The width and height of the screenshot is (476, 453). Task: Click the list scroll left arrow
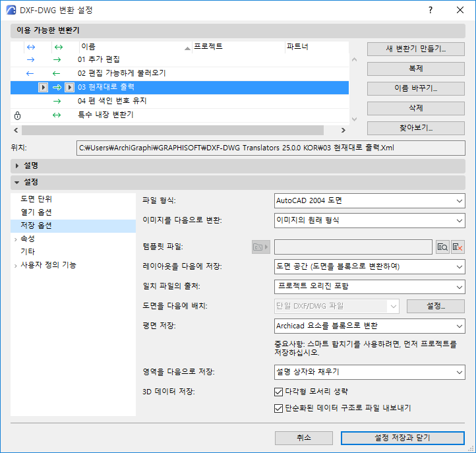[x=16, y=131]
